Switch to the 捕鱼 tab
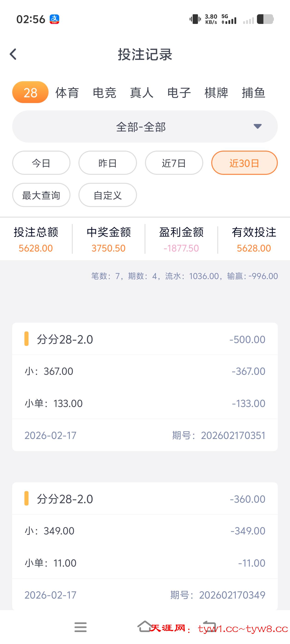The height and width of the screenshot is (644, 290). pos(253,93)
